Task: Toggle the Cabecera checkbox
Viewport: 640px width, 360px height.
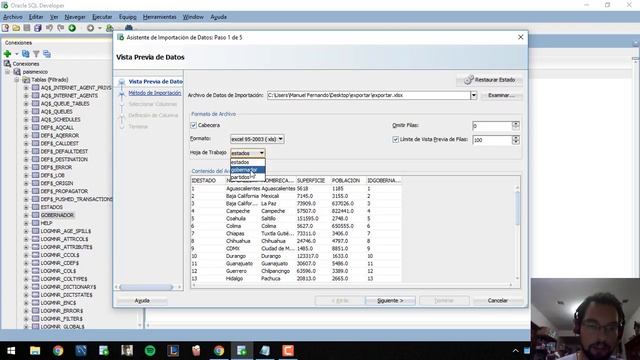Action: click(x=193, y=125)
